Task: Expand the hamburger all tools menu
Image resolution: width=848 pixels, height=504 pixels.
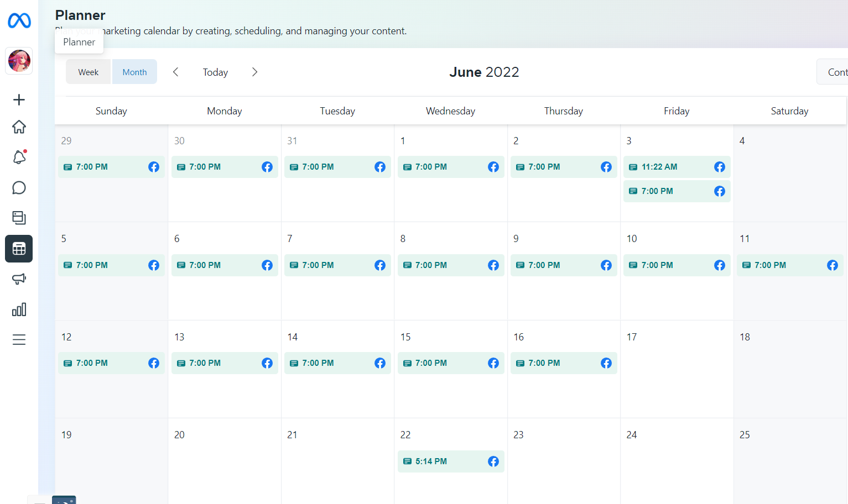Action: coord(19,339)
